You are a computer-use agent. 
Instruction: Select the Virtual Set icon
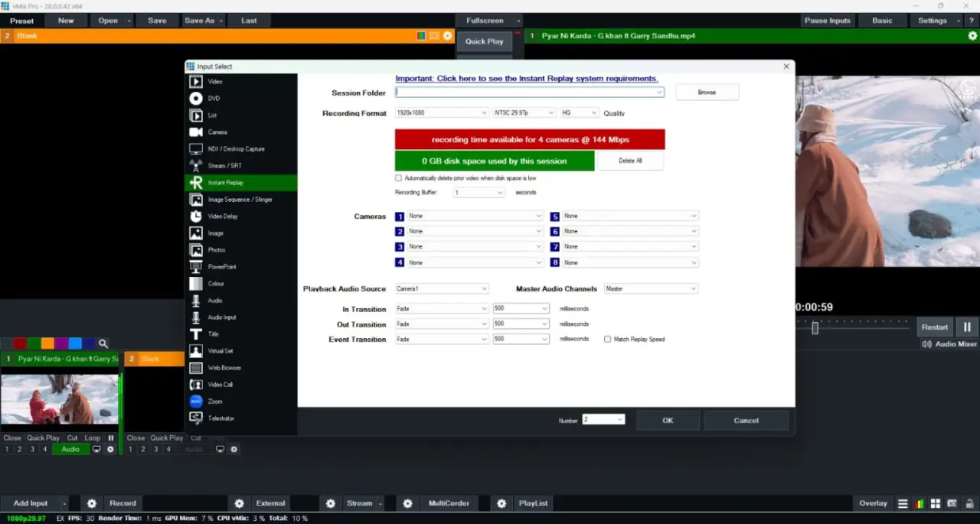click(196, 350)
